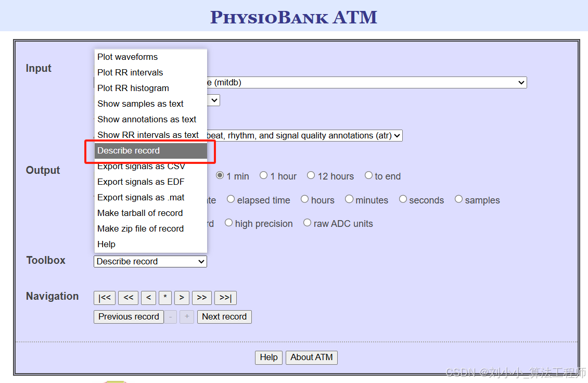588x383 pixels.
Task: Select Make tarball of record
Action: [x=150, y=213]
